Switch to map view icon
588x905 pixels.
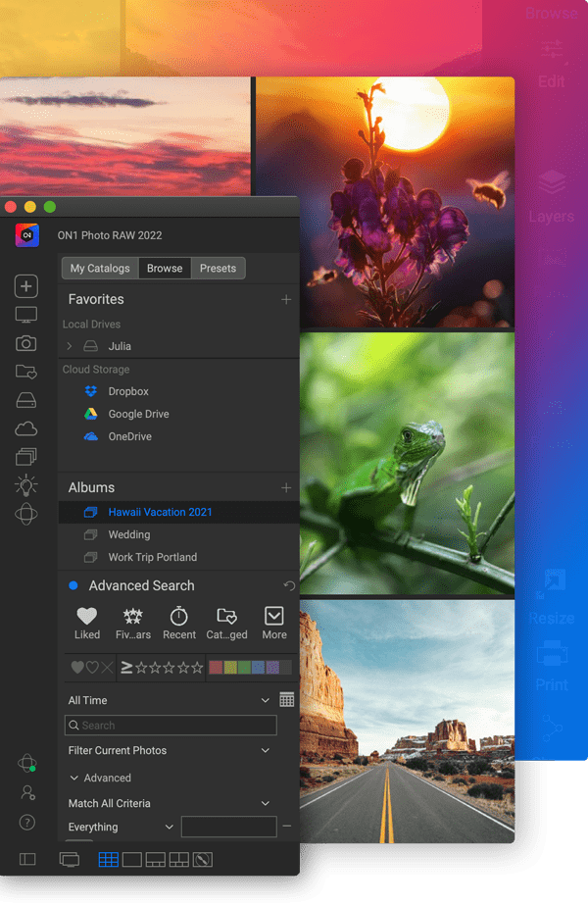click(203, 859)
